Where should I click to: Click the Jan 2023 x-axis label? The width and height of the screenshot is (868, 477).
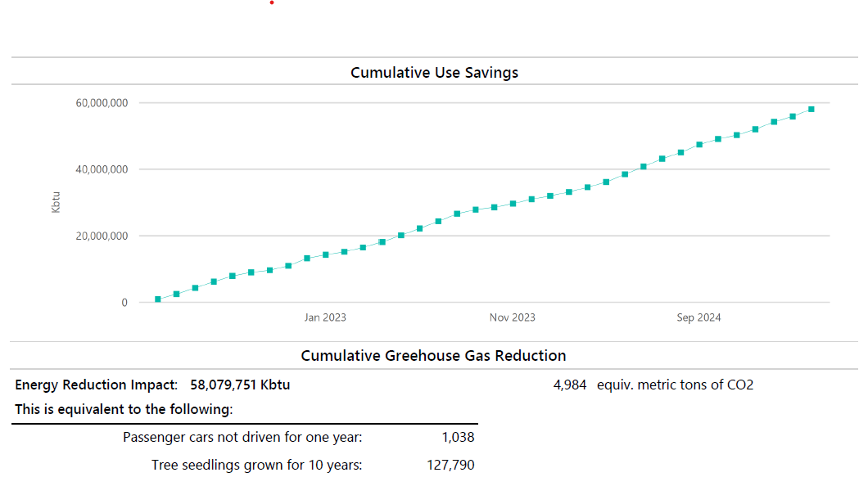tap(325, 317)
